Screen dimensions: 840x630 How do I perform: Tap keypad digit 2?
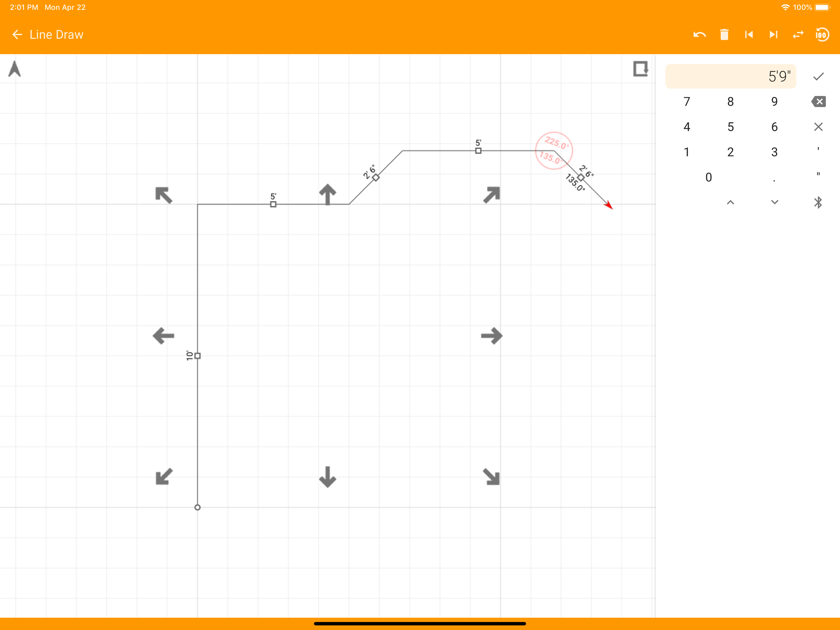click(730, 152)
